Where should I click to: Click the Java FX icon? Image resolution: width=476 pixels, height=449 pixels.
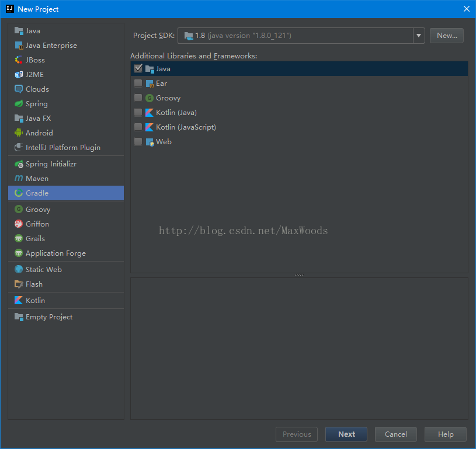(x=19, y=118)
